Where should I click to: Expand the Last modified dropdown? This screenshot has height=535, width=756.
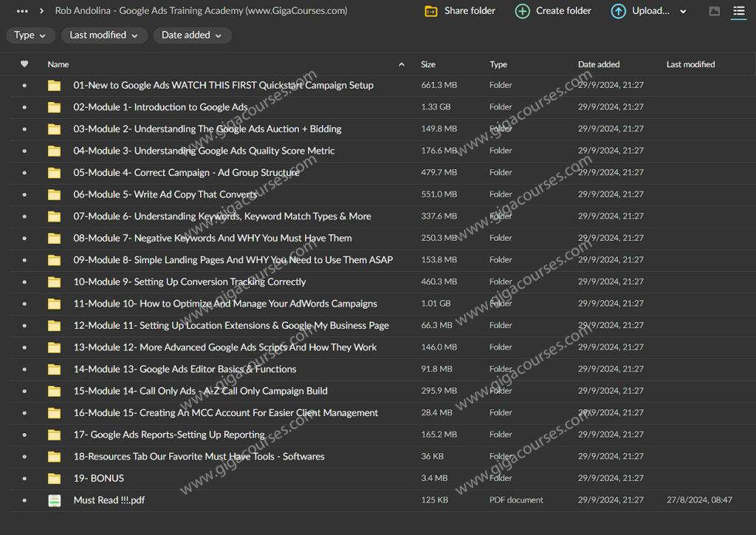(104, 35)
